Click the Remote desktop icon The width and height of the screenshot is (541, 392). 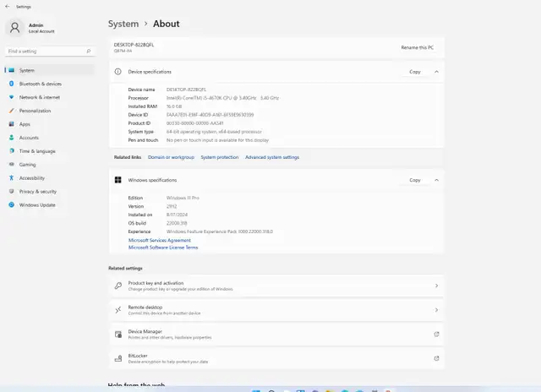(x=118, y=310)
